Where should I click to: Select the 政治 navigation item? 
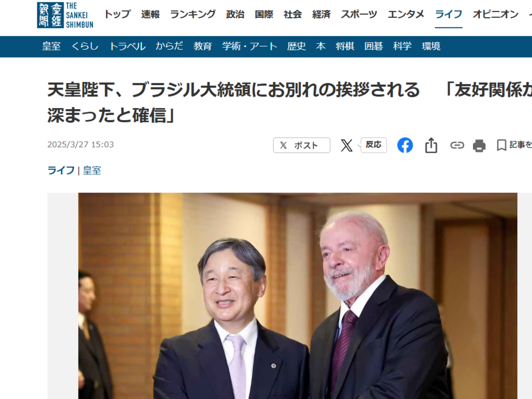235,14
